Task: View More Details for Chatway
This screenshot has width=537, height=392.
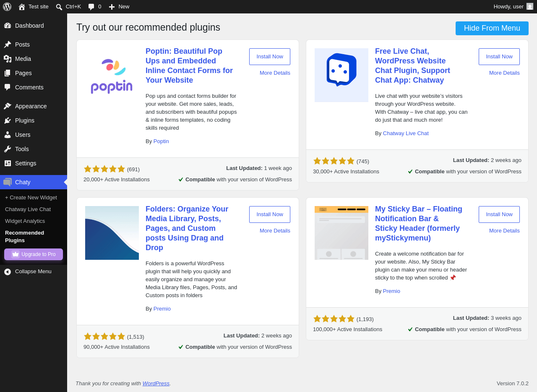Action: click(x=504, y=73)
